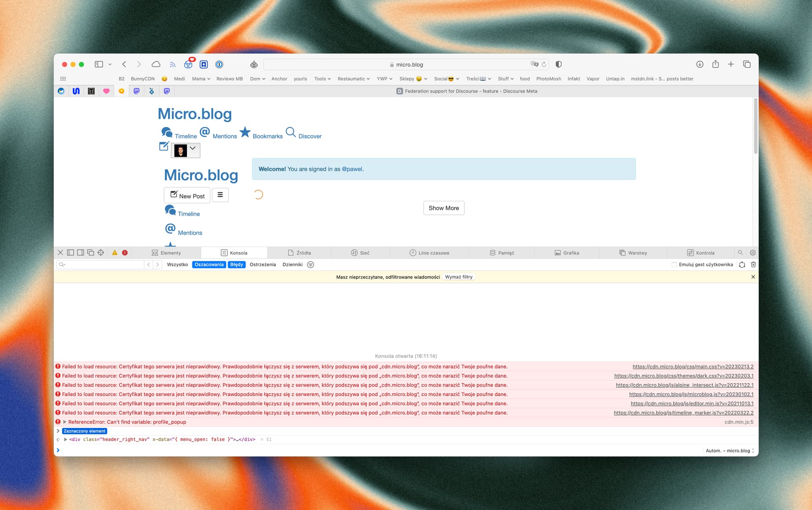Click the console filter search field
Image resolution: width=812 pixels, height=510 pixels.
point(100,265)
